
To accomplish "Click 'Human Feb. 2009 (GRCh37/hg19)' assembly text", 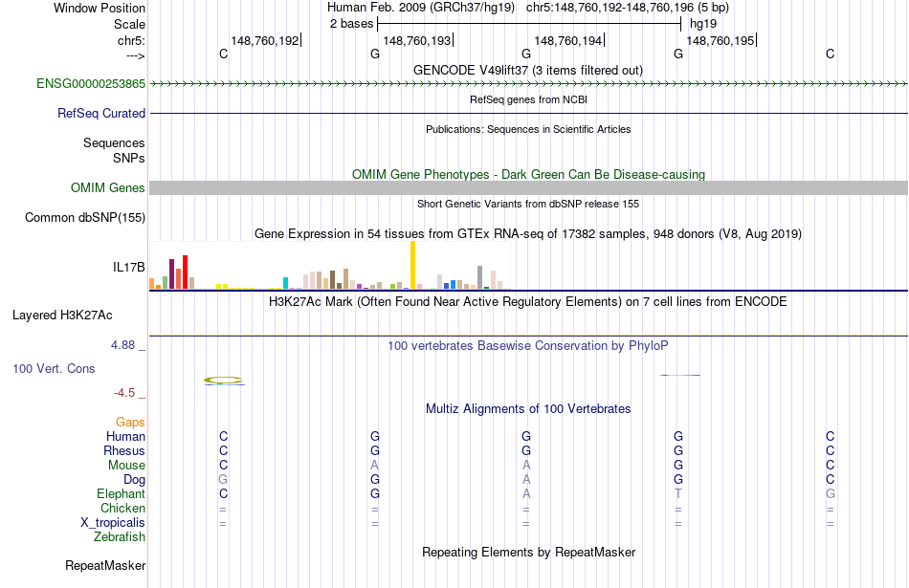I will pos(421,8).
